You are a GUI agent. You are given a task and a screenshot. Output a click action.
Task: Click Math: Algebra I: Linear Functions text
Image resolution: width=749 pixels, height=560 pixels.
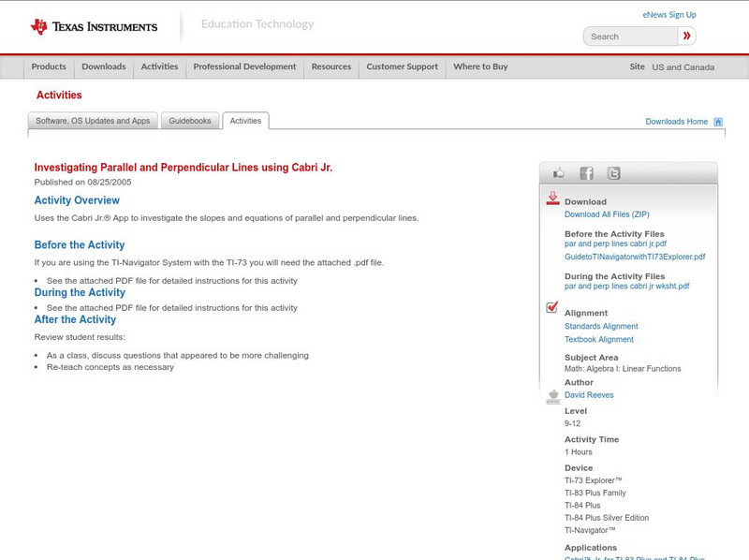point(623,369)
